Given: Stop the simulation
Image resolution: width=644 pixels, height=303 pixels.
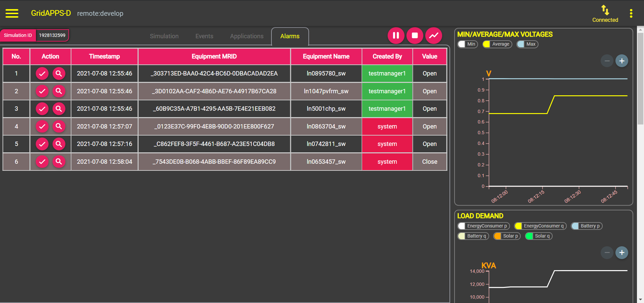Looking at the screenshot, I should (x=415, y=36).
